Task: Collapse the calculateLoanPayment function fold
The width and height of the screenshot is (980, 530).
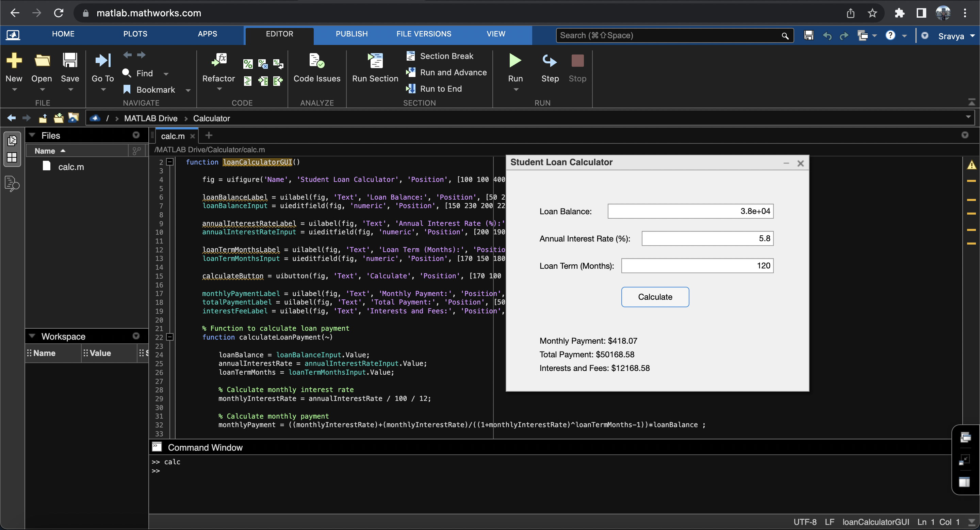Action: tap(170, 337)
